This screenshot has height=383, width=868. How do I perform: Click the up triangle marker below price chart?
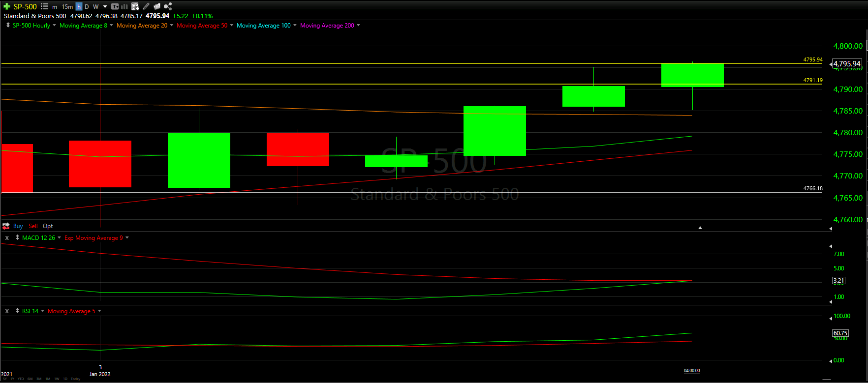tap(700, 228)
